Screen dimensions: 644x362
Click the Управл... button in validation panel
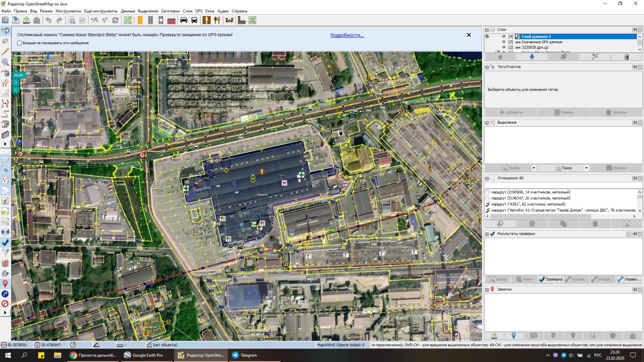tap(629, 279)
